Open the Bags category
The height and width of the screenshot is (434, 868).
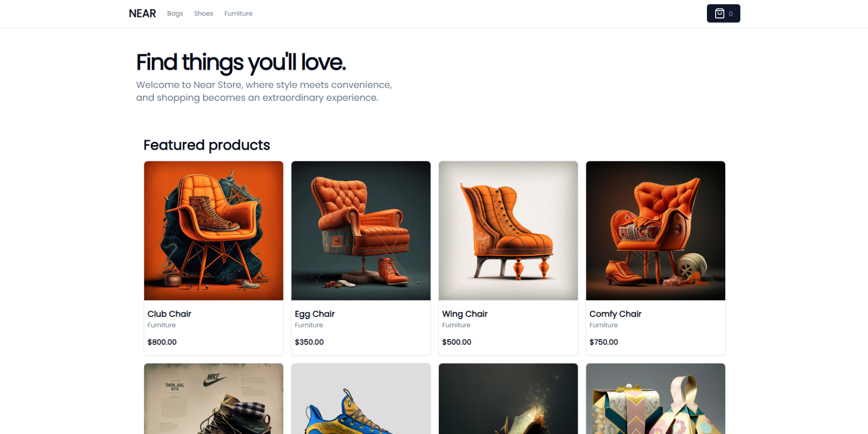[x=175, y=14]
